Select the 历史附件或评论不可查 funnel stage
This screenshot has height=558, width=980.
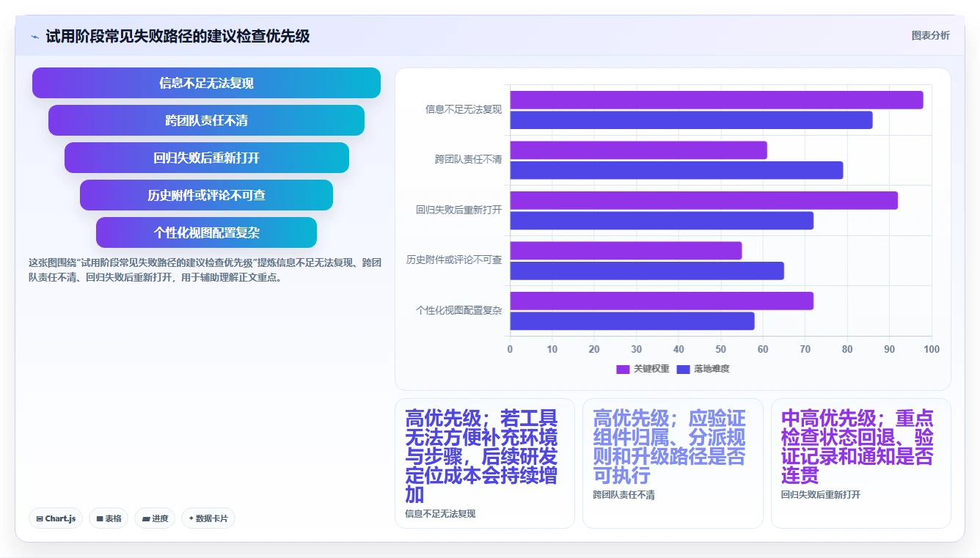tap(206, 195)
